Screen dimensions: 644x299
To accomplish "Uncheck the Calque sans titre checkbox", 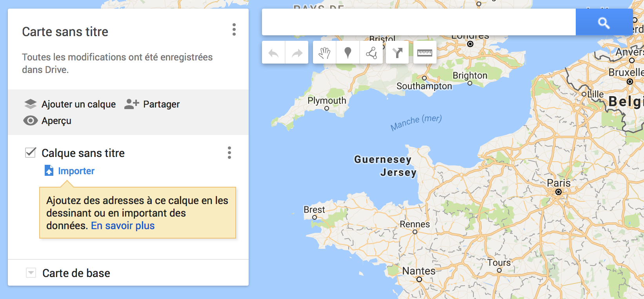I will point(31,153).
